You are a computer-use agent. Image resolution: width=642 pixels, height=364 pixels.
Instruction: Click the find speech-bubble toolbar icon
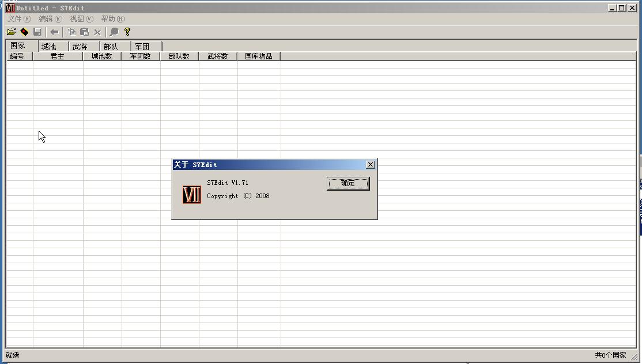pos(114,32)
